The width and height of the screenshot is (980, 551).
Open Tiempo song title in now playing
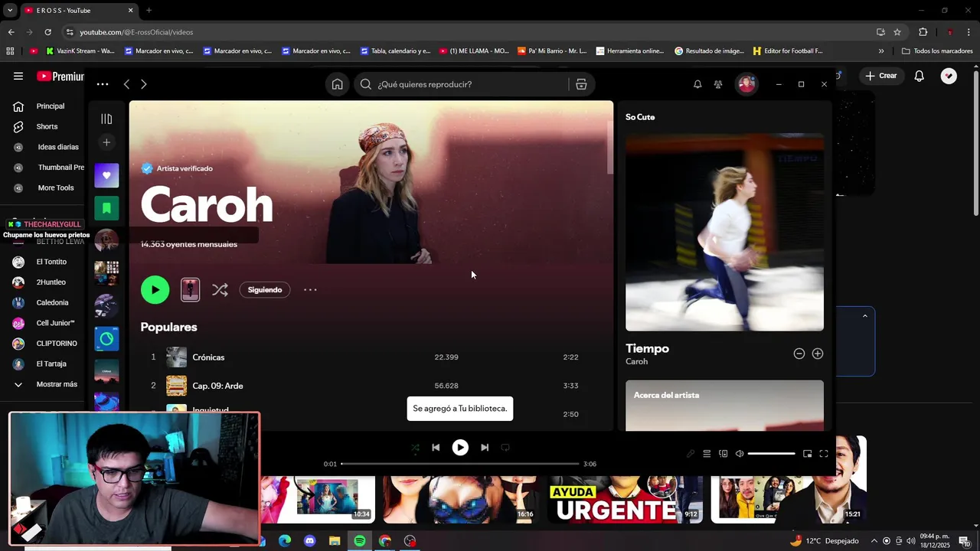point(647,348)
